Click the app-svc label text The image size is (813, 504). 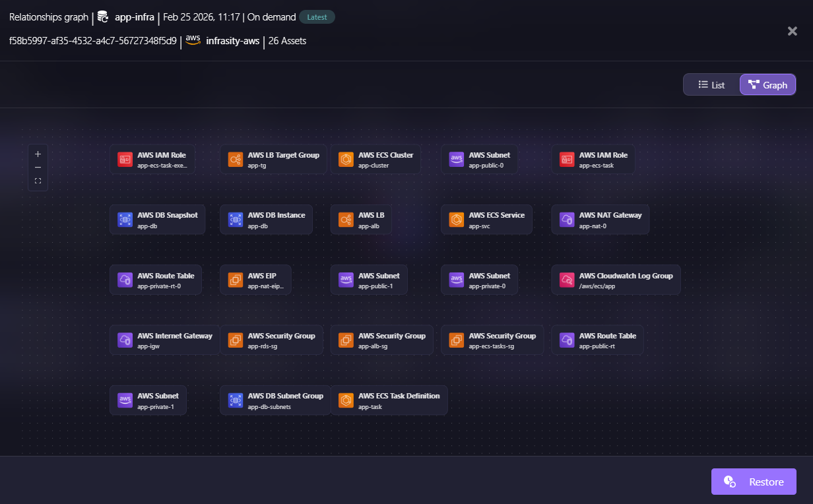(479, 226)
